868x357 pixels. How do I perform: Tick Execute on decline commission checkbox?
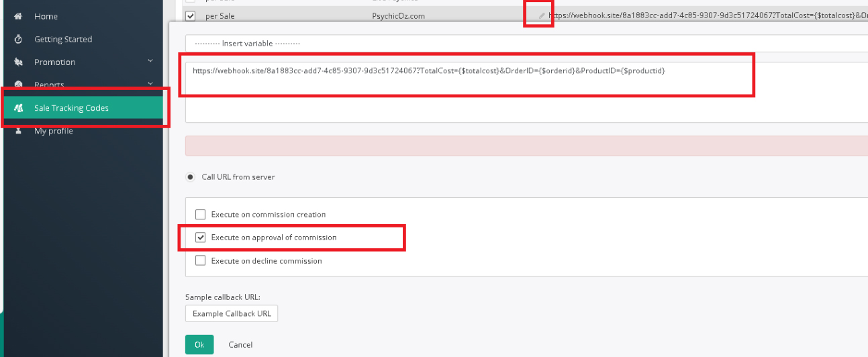click(200, 261)
